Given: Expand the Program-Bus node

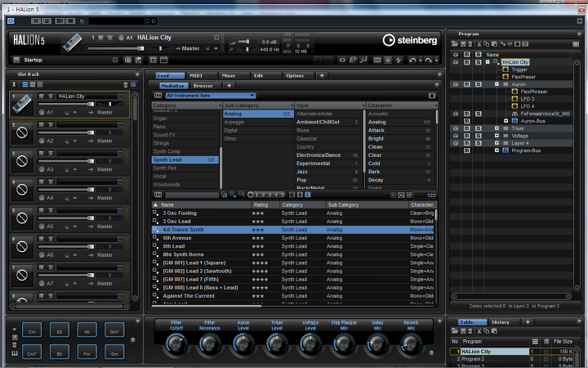Looking at the screenshot, I should pyautogui.click(x=497, y=150).
